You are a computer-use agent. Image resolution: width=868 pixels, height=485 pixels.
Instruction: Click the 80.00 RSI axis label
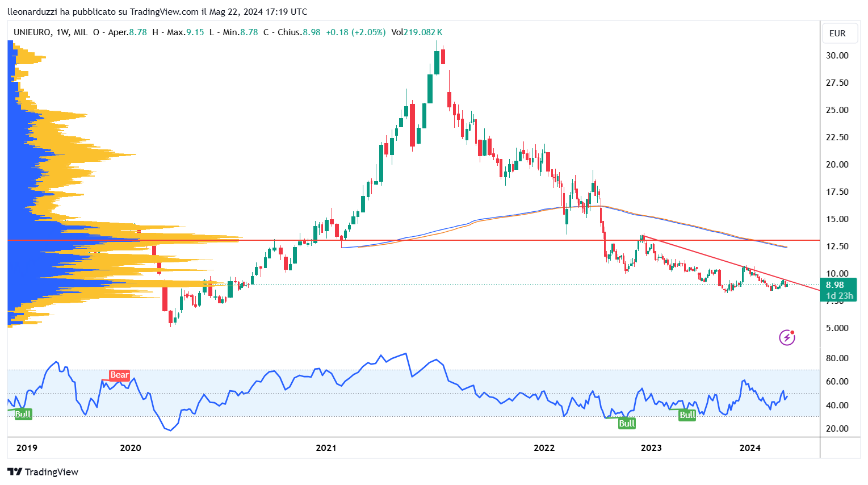coord(837,358)
